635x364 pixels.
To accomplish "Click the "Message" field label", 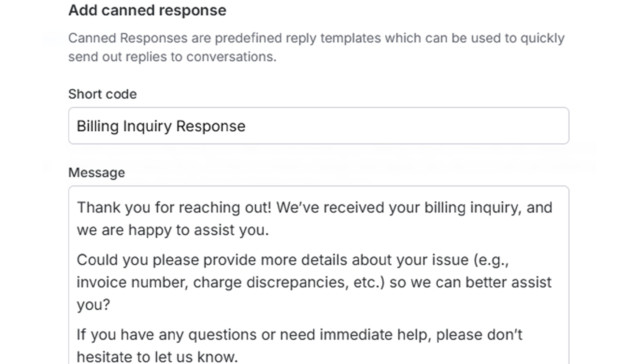I will tap(97, 173).
